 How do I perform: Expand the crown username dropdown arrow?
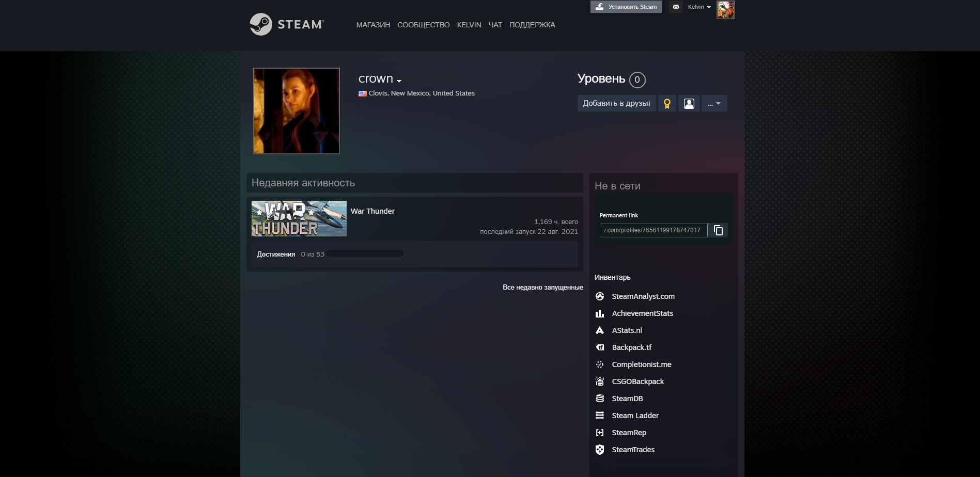399,81
